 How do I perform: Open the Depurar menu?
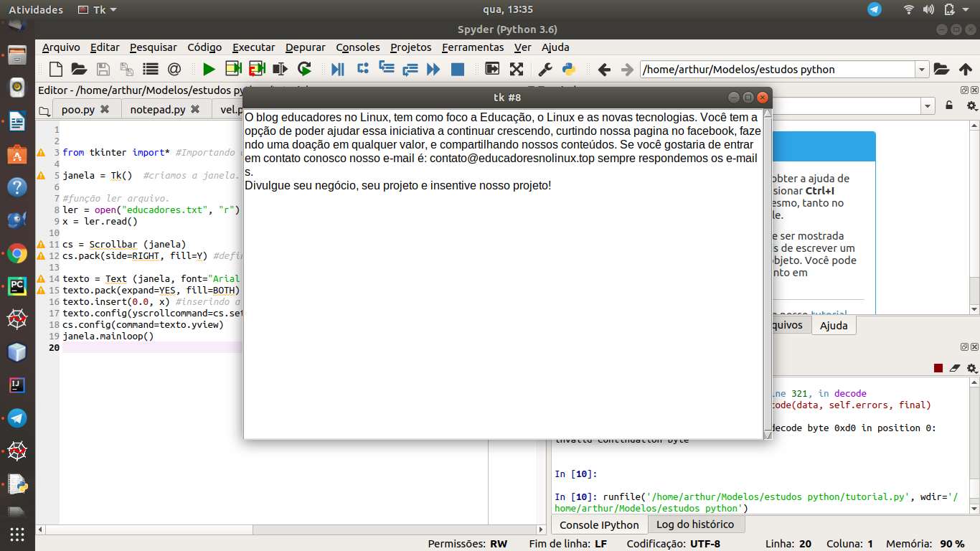306,47
